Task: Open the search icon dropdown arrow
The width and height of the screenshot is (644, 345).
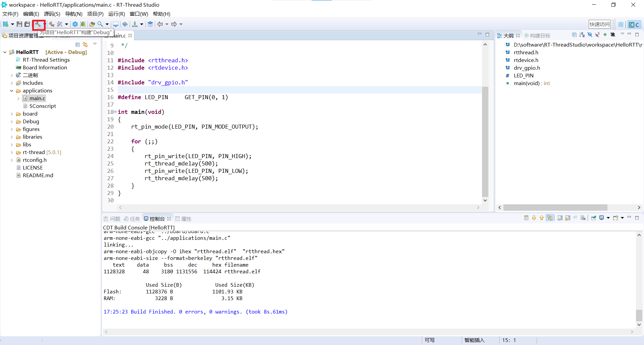Action: coord(107,24)
